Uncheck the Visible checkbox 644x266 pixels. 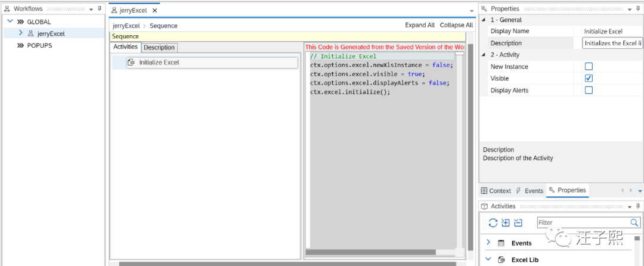(589, 78)
